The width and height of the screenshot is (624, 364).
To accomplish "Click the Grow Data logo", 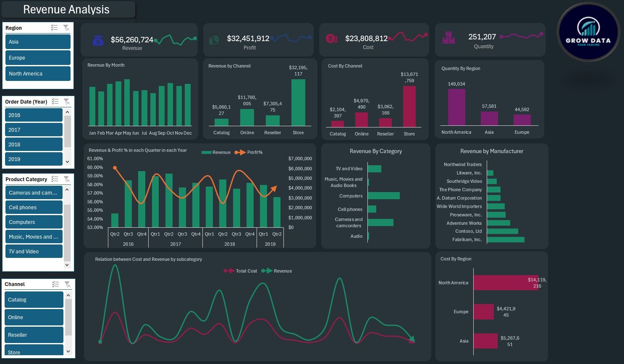I will [x=588, y=32].
